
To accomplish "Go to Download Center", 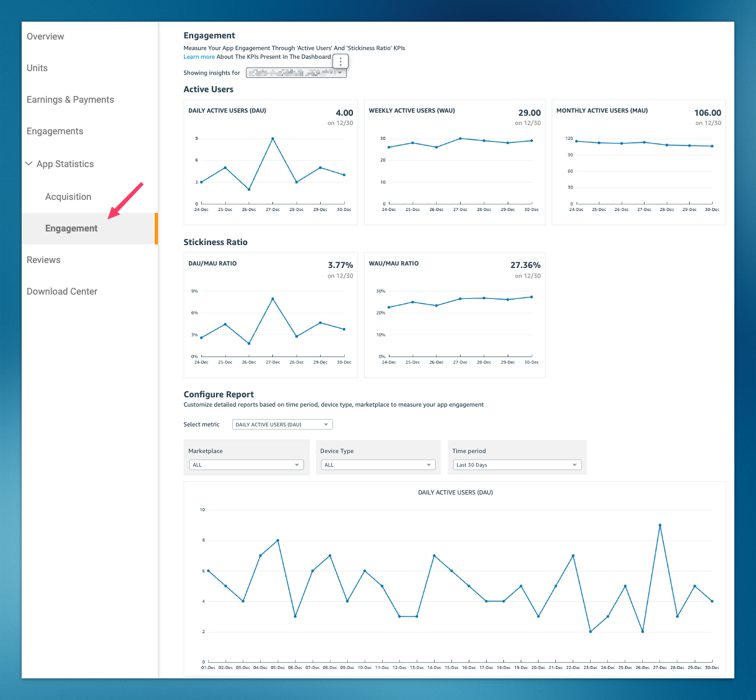I will (62, 292).
